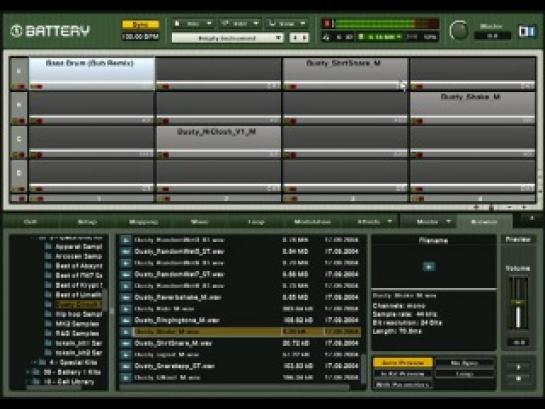Click the Arcosan Samples folder icon
This screenshot has width=545, height=409.
[49, 256]
